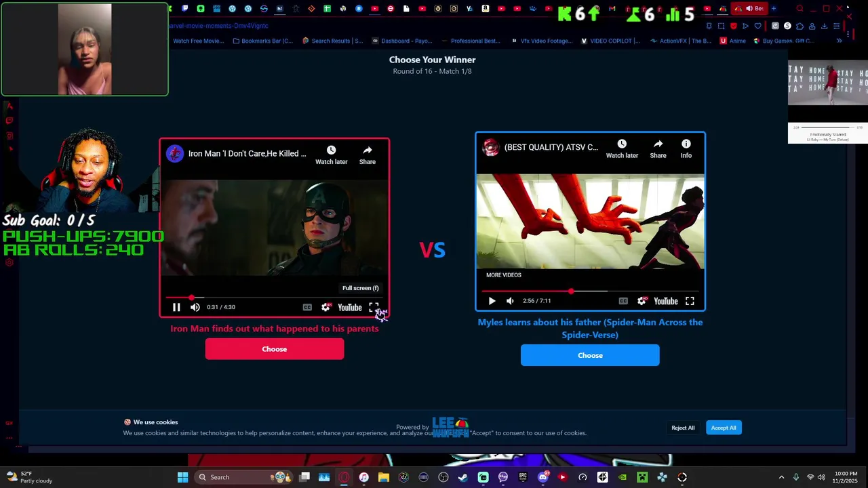Screen dimensions: 868x488
Task: Open Minecraft from taskbar
Action: point(642,477)
